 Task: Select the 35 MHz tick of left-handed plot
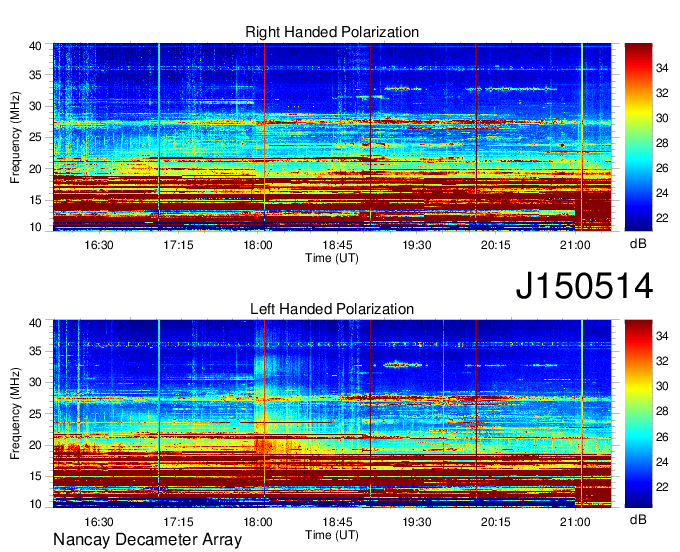point(35,351)
